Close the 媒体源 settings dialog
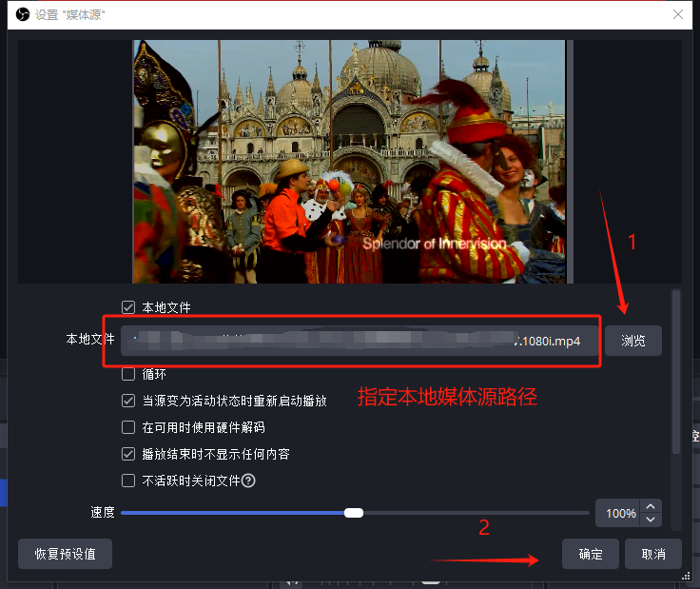The height and width of the screenshot is (589, 700). (x=676, y=14)
